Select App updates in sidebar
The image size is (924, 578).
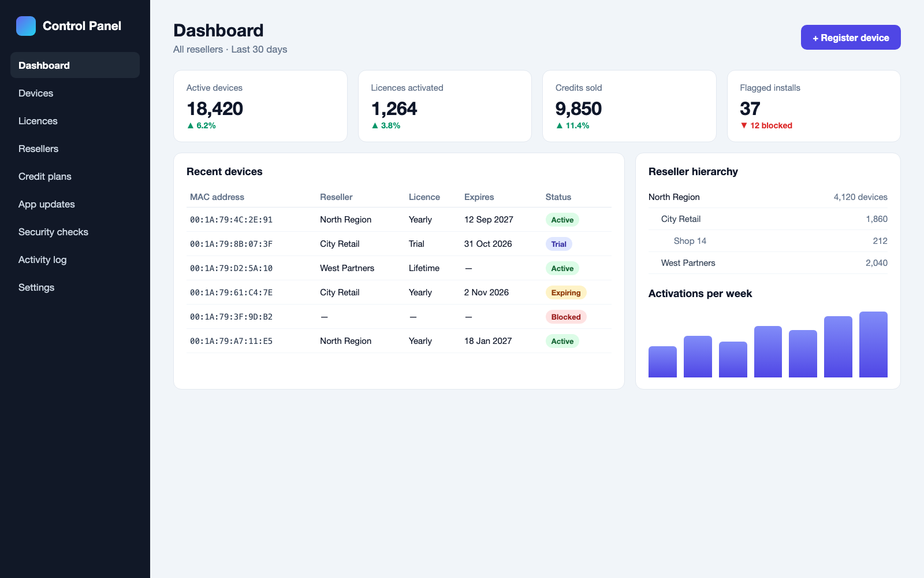(75, 204)
